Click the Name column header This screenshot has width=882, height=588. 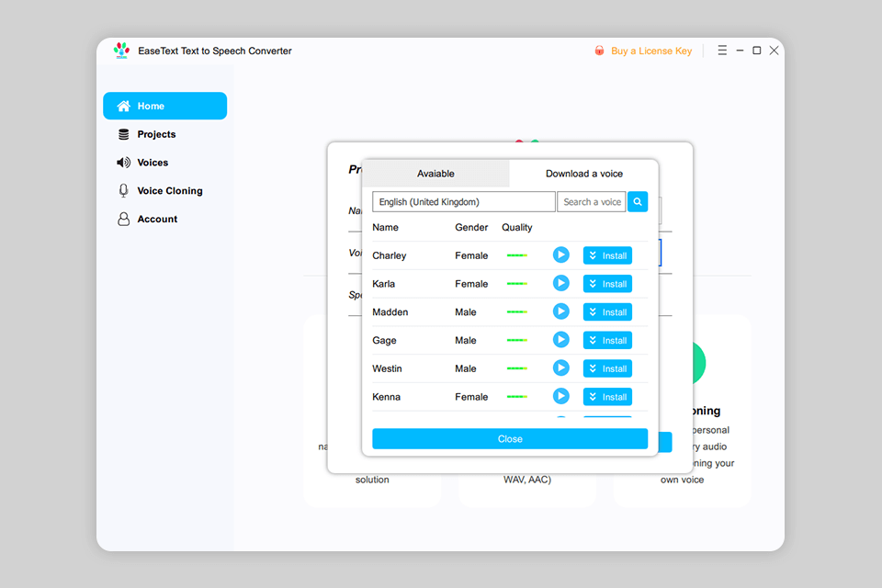coord(385,227)
